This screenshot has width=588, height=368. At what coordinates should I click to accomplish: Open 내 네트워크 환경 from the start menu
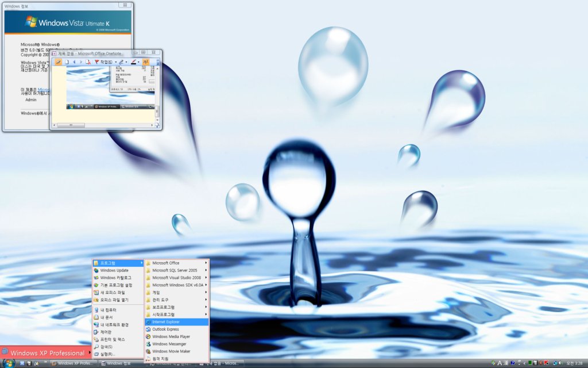118,324
